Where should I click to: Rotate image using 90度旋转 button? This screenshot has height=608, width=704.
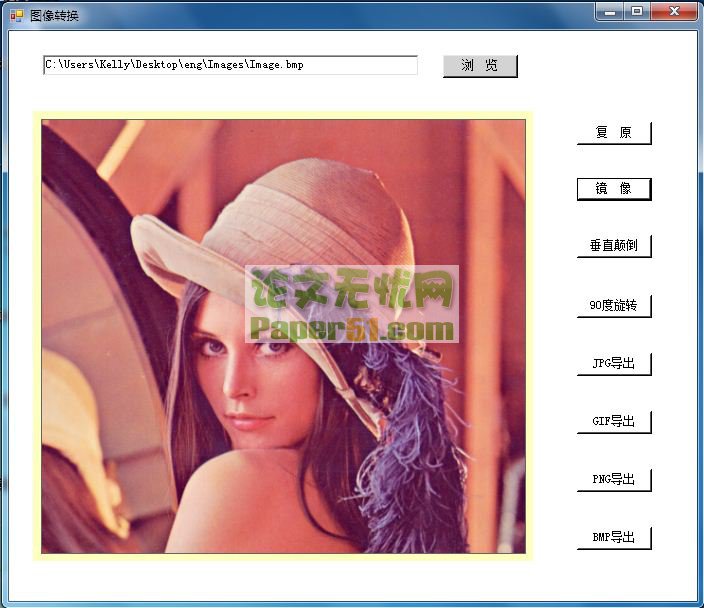coord(614,306)
